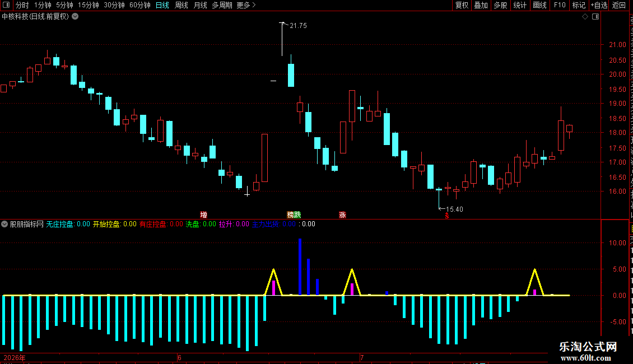Click the month 6 marker on time axis
Image resolution: width=633 pixels, height=364 pixels.
pos(180,357)
